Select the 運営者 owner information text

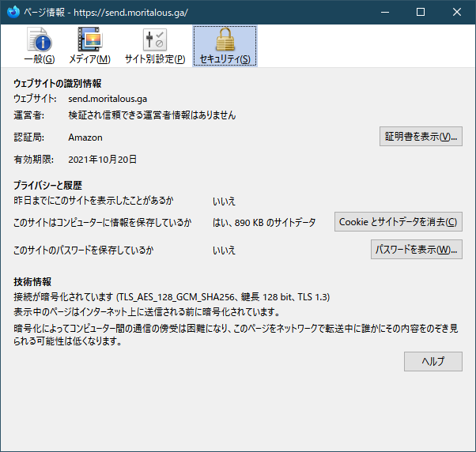coord(152,115)
